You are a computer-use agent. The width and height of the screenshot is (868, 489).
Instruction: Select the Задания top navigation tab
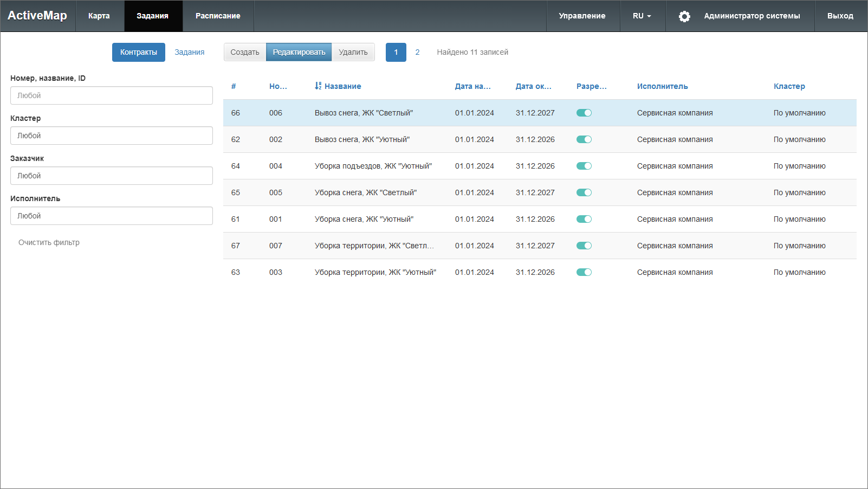point(153,16)
